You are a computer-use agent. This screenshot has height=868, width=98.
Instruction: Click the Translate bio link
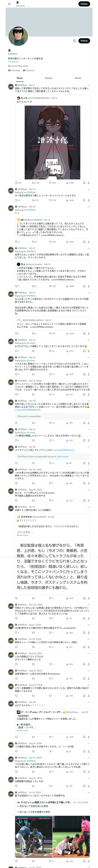[14, 62]
